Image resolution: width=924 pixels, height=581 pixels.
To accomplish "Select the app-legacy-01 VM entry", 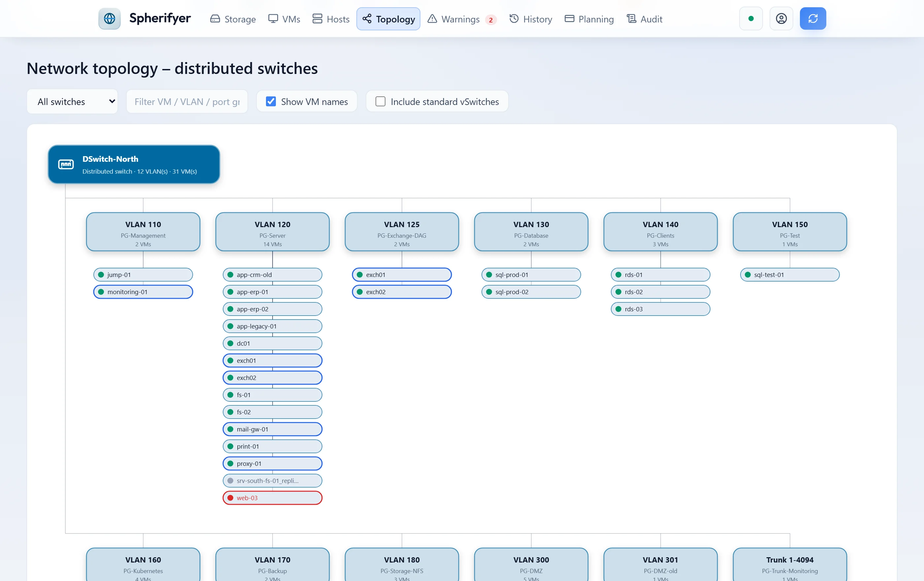I will coord(273,326).
